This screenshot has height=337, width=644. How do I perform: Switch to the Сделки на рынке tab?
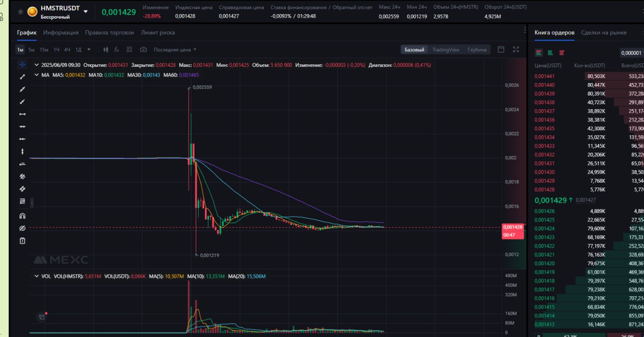[604, 32]
